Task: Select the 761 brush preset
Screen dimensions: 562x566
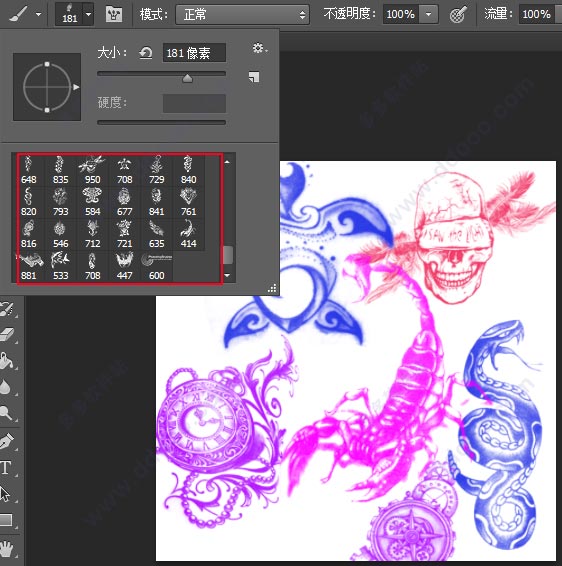Action: click(188, 202)
